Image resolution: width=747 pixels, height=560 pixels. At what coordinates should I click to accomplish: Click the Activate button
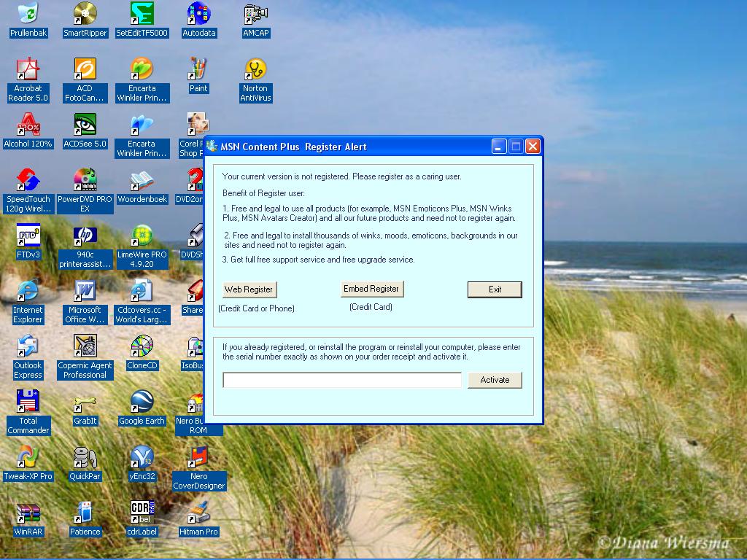[495, 380]
